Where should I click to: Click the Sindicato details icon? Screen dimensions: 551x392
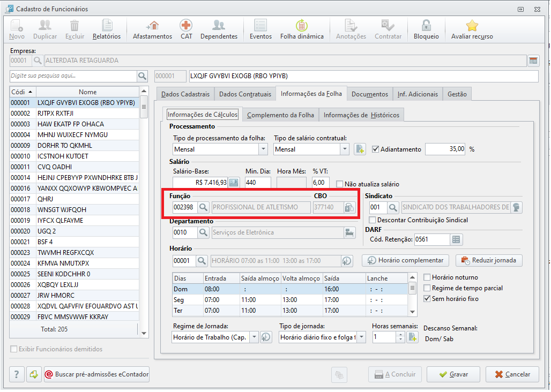[516, 207]
